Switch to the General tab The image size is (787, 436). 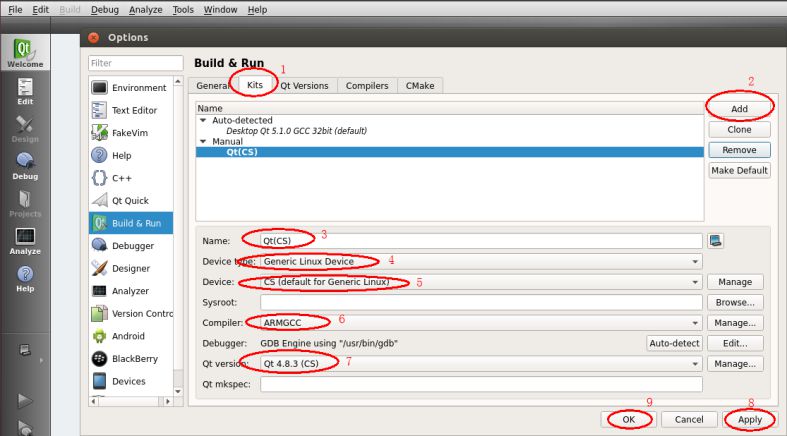coord(213,86)
